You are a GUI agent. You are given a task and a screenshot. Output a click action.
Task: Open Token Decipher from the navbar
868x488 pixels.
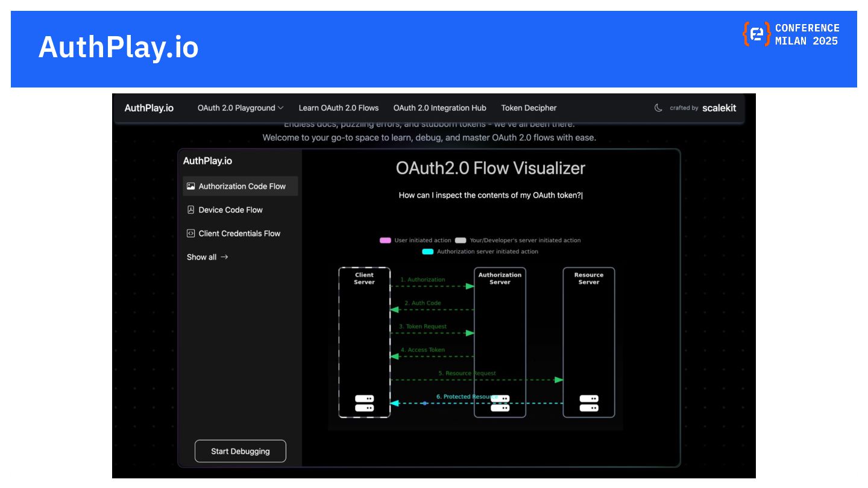[529, 108]
